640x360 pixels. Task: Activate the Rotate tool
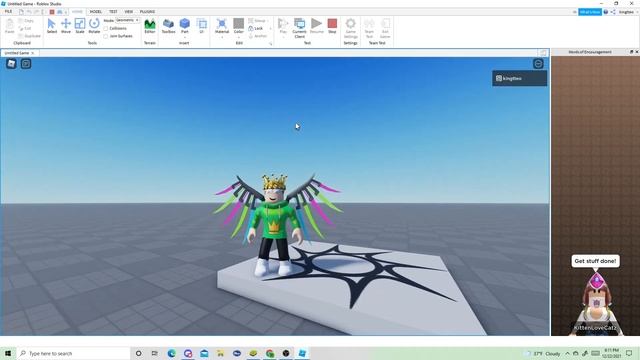tap(94, 26)
